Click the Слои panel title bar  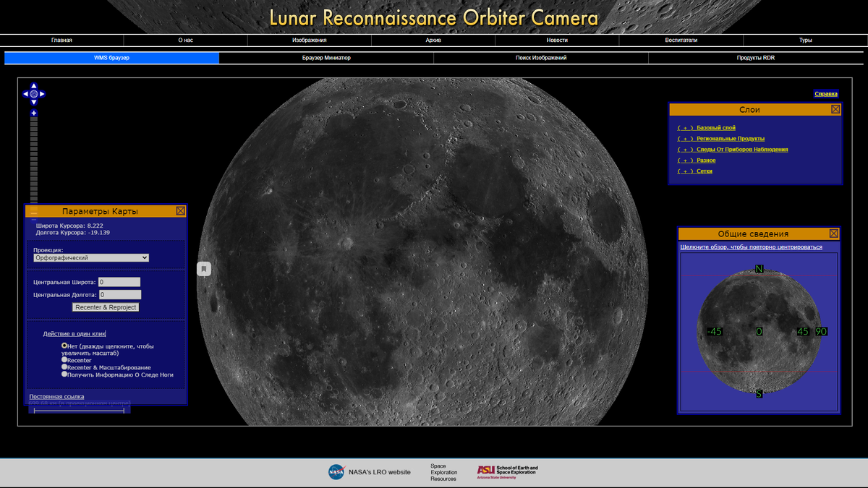click(749, 109)
